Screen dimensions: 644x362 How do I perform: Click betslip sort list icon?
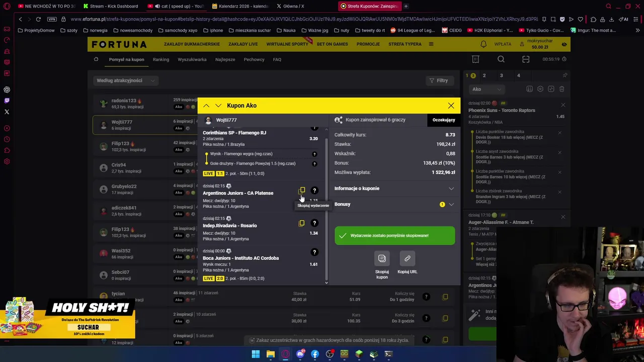click(529, 89)
